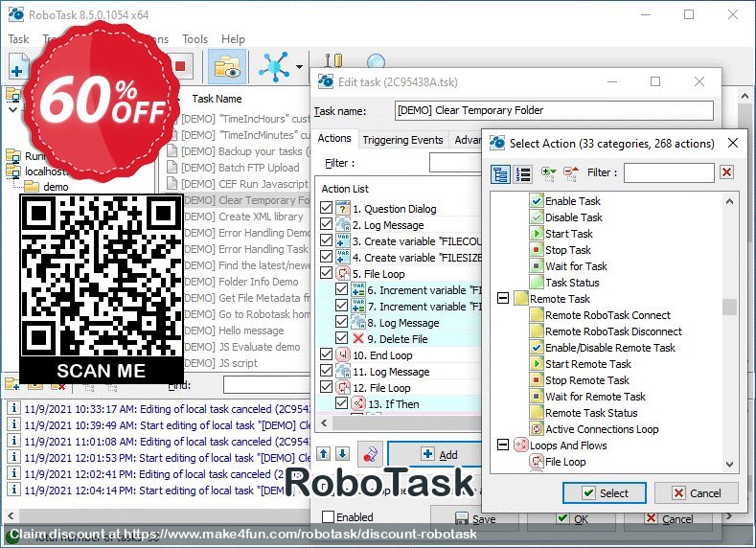Uncheck step 5 File Loop
The height and width of the screenshot is (548, 756).
coord(326,273)
